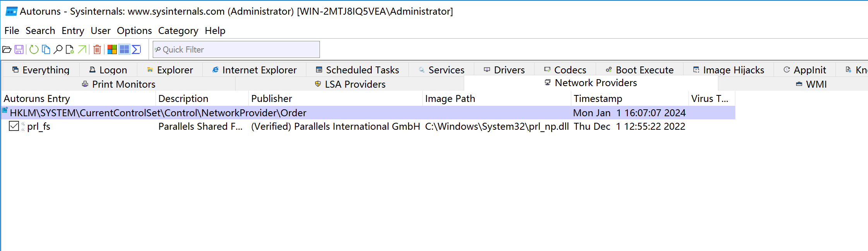
Task: Open the Options menu
Action: point(134,31)
